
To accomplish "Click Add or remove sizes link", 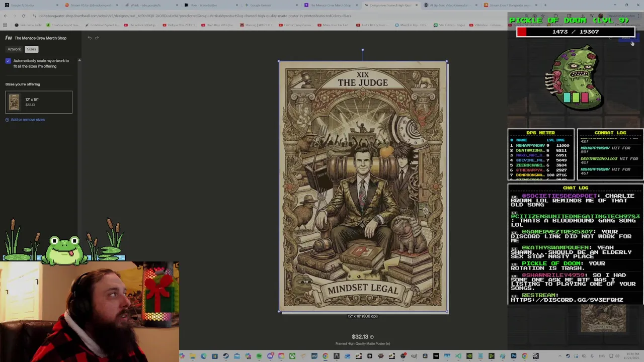I will [x=28, y=120].
